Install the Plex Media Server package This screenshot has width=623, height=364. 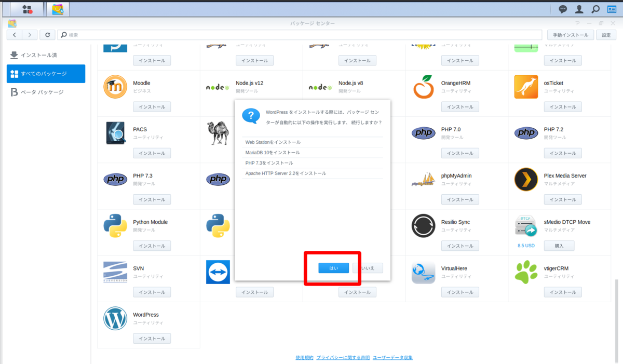(x=563, y=199)
